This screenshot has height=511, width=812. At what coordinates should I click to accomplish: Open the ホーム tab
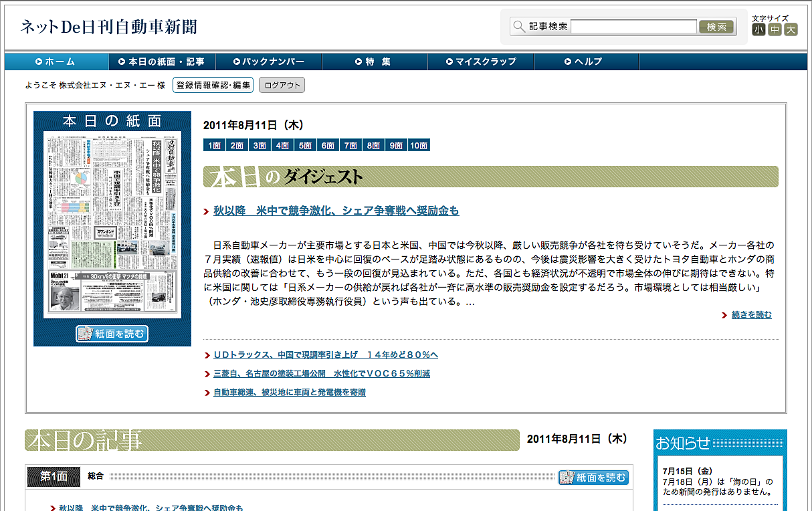(x=57, y=62)
